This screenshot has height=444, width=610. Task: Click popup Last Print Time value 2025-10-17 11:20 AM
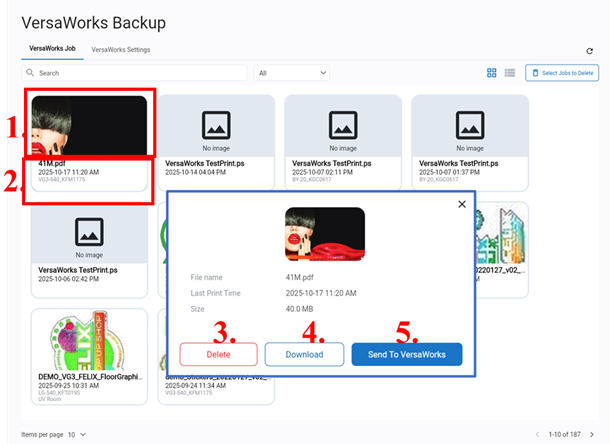click(321, 293)
